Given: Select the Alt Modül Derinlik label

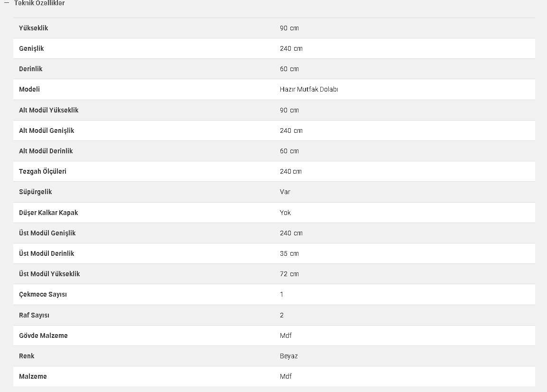Looking at the screenshot, I should [46, 151].
